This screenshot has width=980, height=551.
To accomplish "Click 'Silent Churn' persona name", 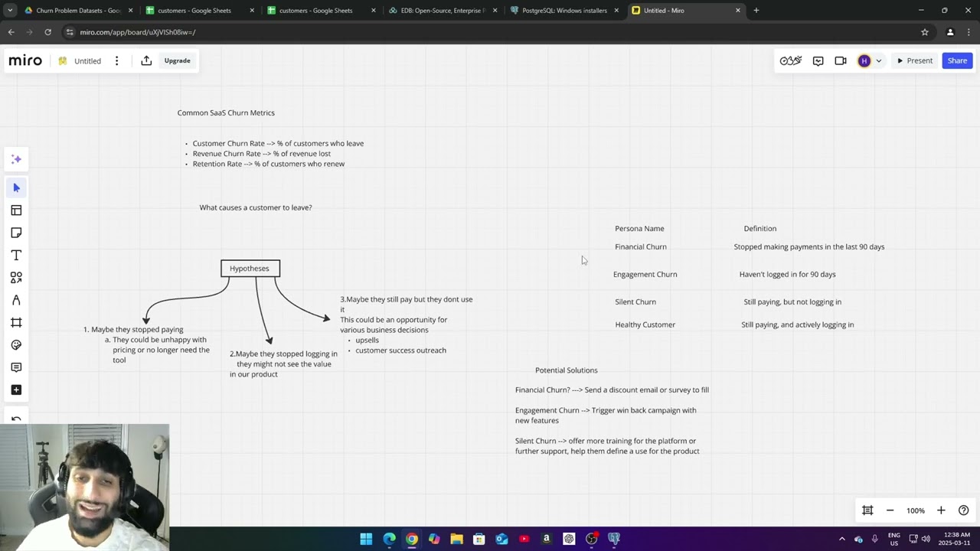I will click(x=635, y=302).
